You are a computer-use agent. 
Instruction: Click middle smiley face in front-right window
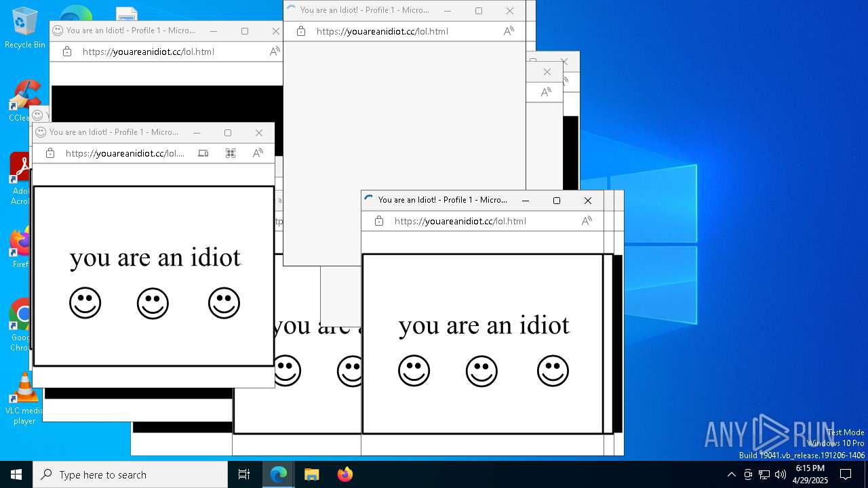pos(481,371)
